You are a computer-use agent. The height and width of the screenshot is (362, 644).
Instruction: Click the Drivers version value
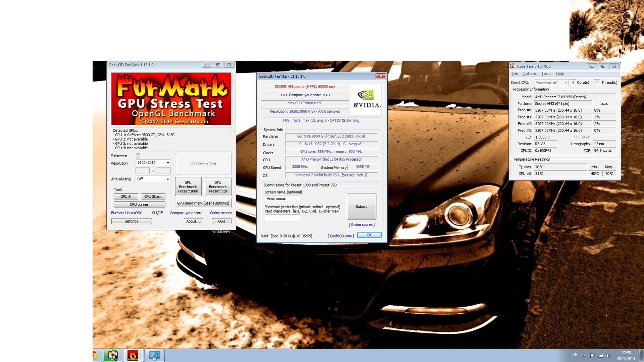331,144
